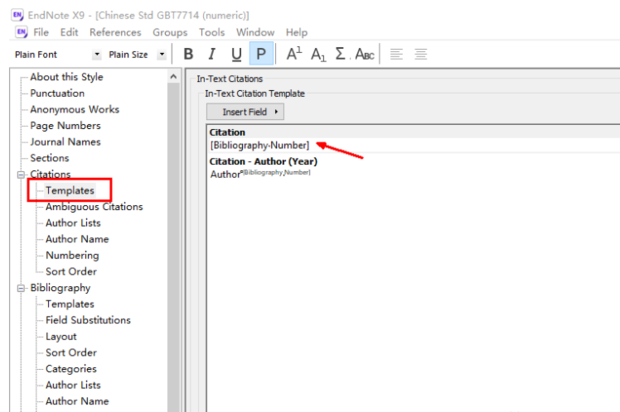620x412 pixels.
Task: Click the Citation heading in template box
Action: pos(227,132)
